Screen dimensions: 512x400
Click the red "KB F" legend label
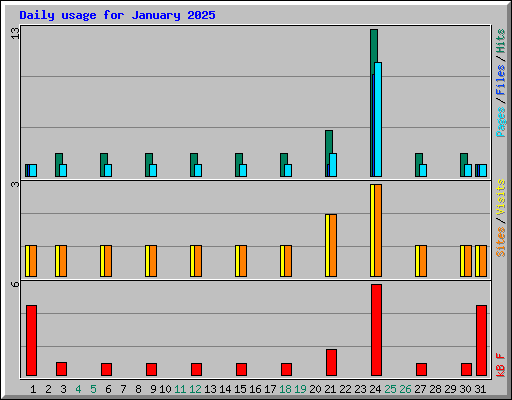click(501, 365)
